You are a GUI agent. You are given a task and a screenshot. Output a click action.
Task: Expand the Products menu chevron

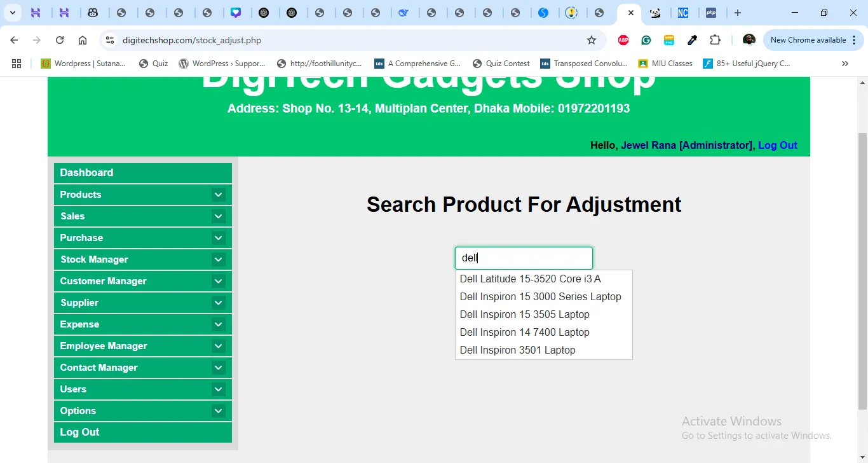(218, 195)
